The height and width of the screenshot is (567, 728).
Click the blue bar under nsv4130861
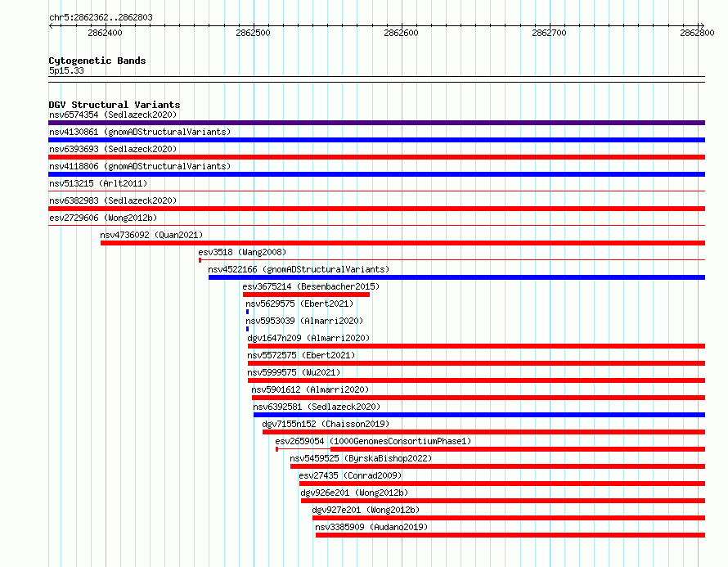coord(376,140)
